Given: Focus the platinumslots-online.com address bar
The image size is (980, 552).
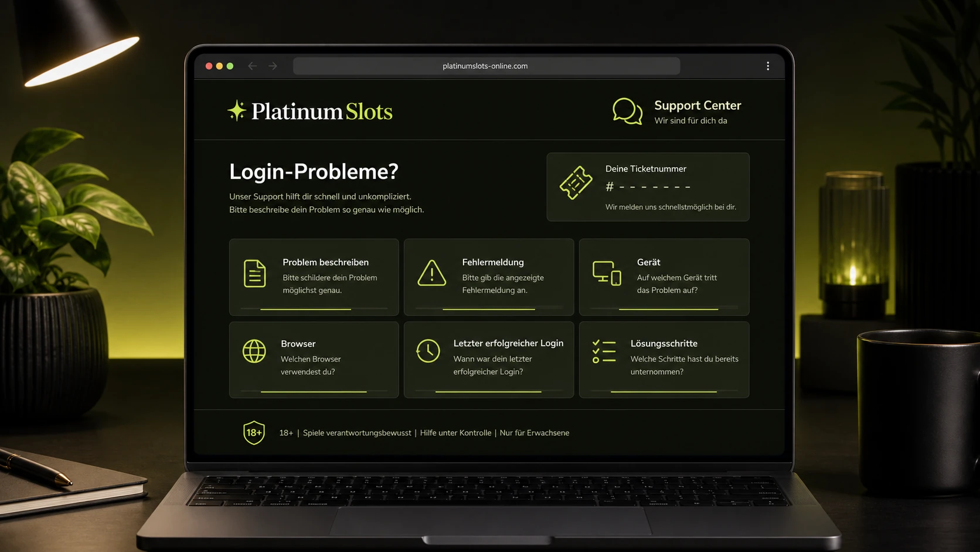Looking at the screenshot, I should [x=486, y=66].
